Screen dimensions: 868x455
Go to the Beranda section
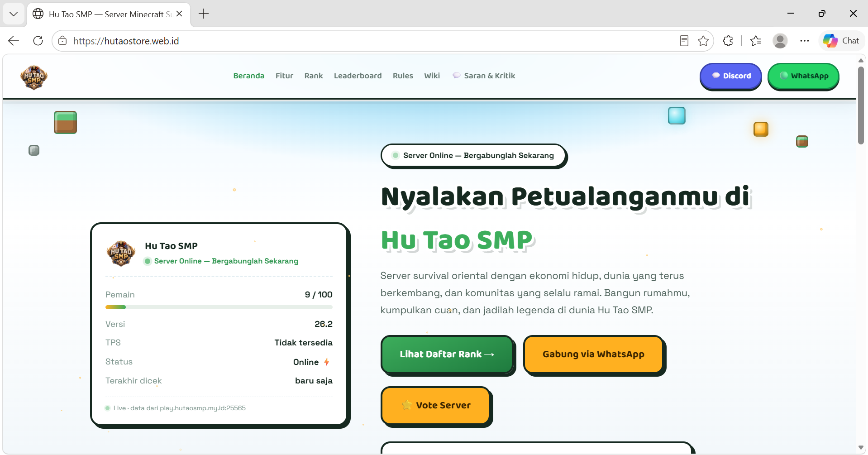click(x=249, y=76)
